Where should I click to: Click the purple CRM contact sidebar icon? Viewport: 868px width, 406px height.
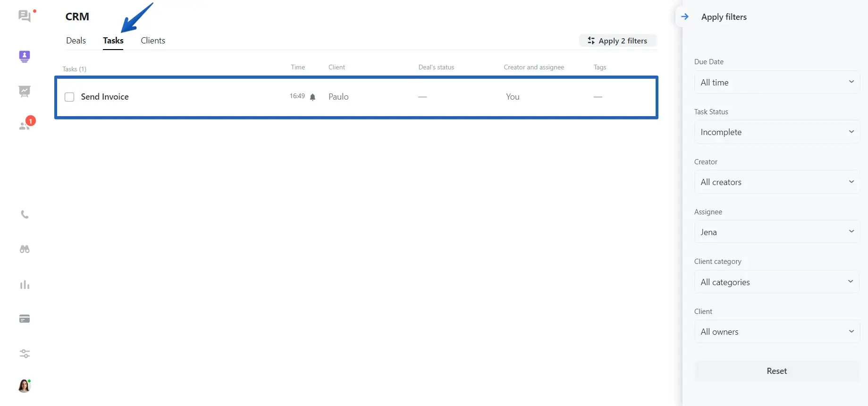point(25,57)
